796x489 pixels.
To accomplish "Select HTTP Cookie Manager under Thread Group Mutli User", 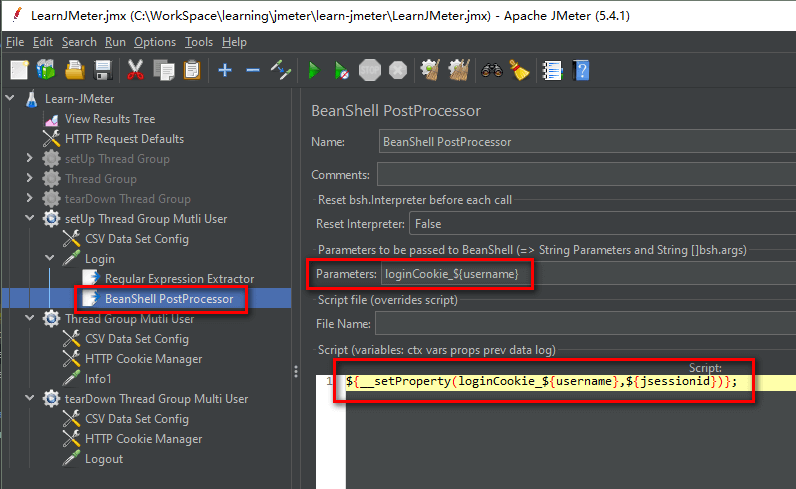I will tap(143, 358).
